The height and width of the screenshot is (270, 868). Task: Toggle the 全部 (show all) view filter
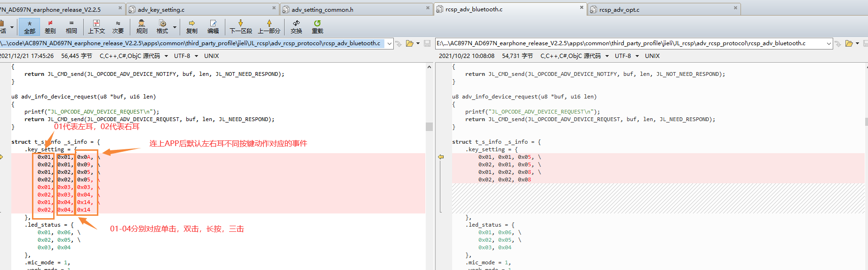tap(30, 27)
